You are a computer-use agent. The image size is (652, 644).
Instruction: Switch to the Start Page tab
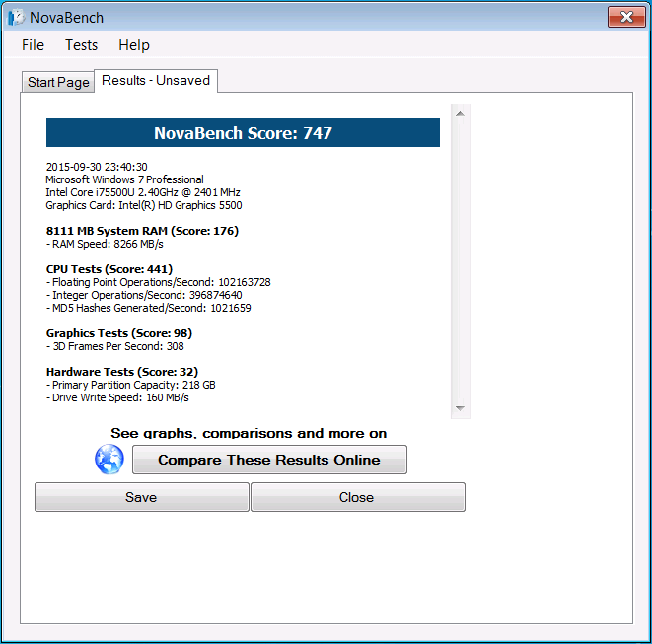click(x=58, y=82)
